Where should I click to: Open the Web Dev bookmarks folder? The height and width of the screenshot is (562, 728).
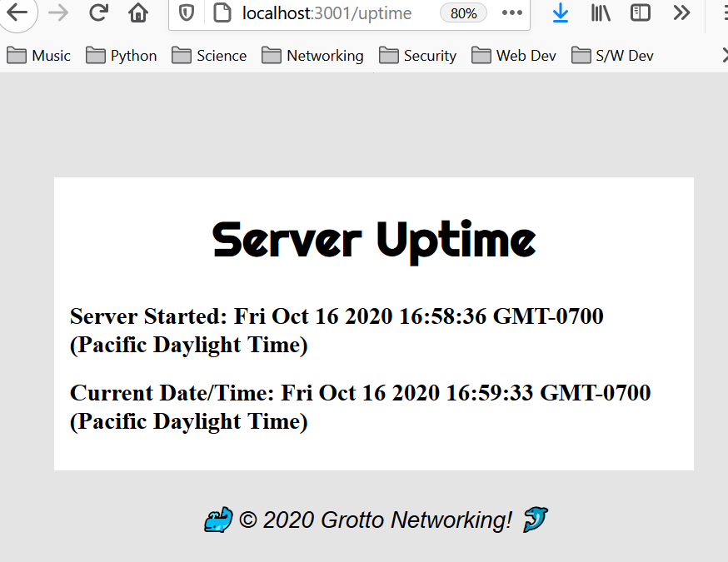pos(513,56)
